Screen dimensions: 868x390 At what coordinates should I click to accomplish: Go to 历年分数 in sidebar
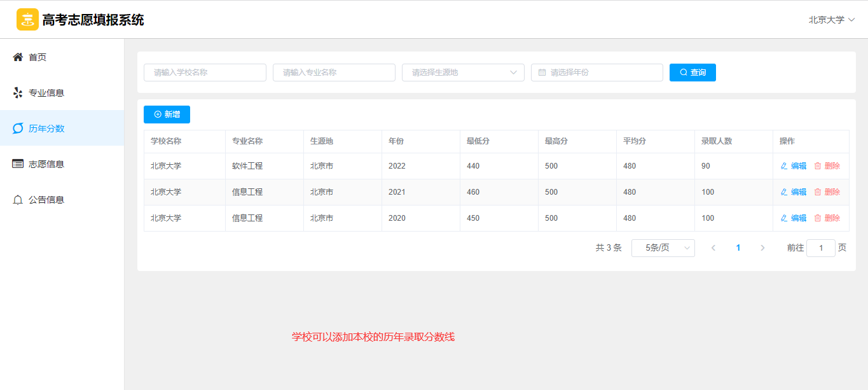(46, 129)
